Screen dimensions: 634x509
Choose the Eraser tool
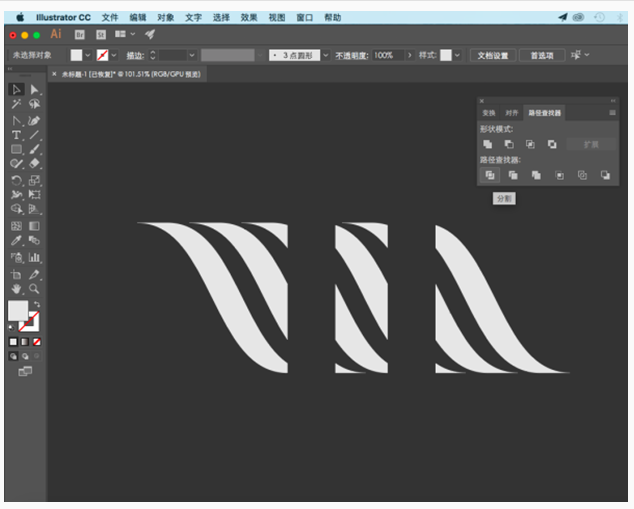(x=35, y=163)
